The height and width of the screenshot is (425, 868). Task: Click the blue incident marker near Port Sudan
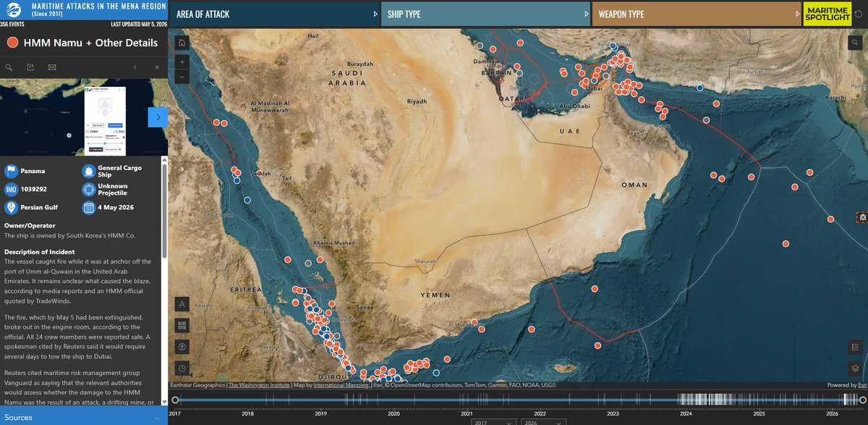coord(247,200)
